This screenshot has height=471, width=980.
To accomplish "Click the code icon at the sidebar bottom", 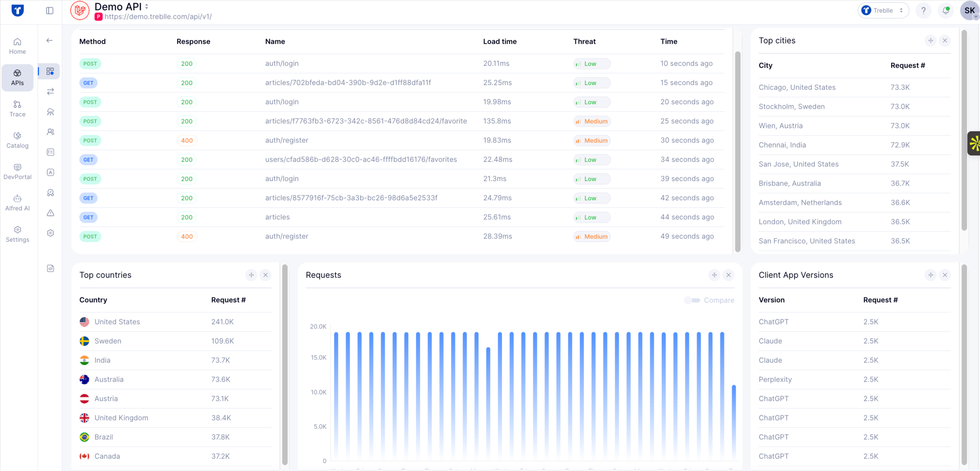I will pos(50,268).
